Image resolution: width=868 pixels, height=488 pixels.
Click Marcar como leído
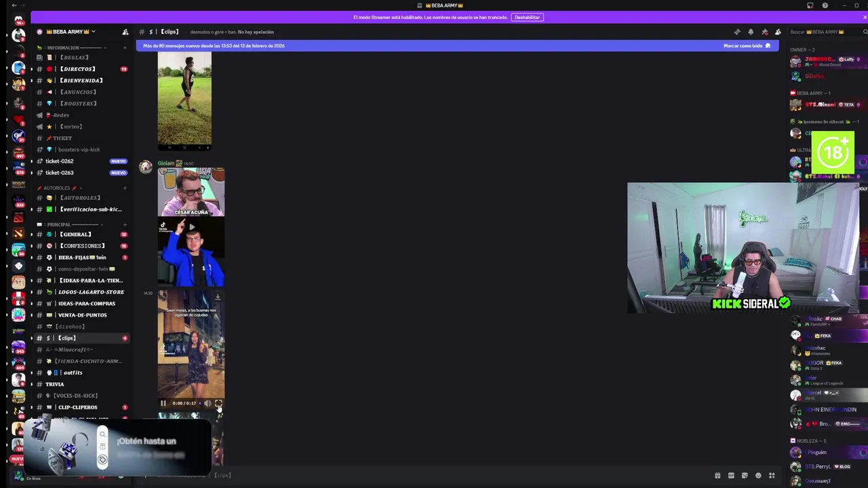(747, 45)
